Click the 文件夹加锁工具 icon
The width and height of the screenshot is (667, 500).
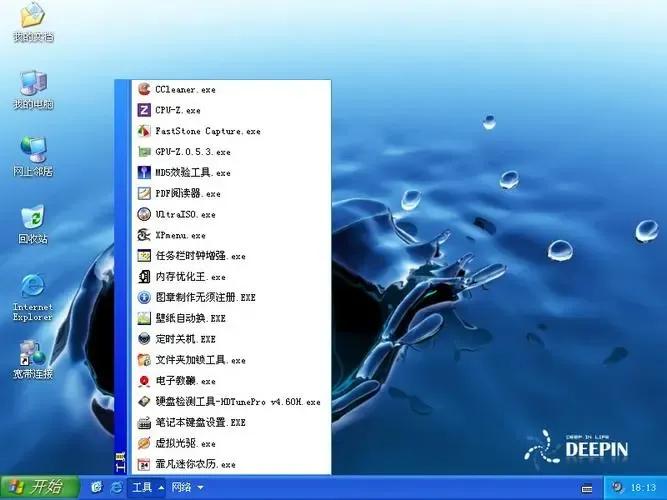[144, 360]
